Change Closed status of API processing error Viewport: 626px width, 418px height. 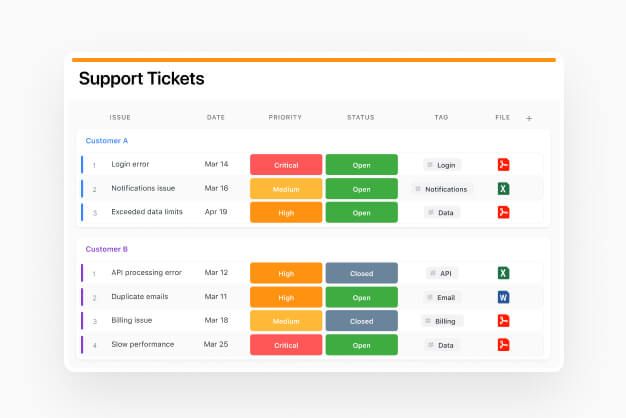click(x=361, y=273)
